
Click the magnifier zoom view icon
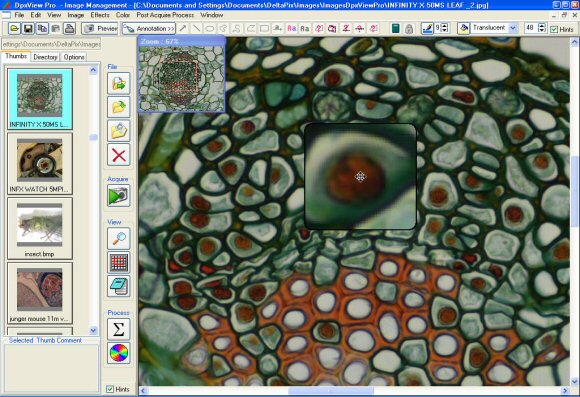(x=119, y=238)
